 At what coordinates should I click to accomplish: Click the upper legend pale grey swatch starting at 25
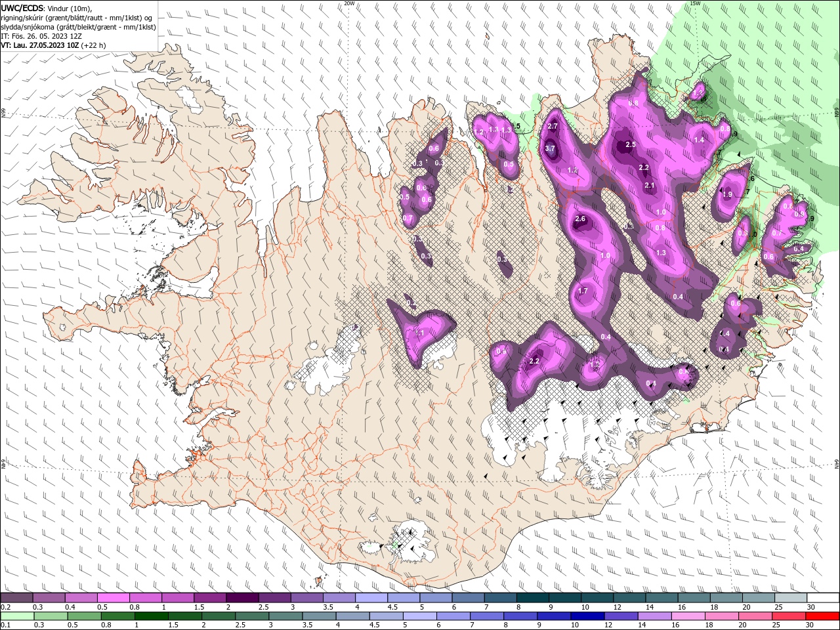click(x=789, y=597)
